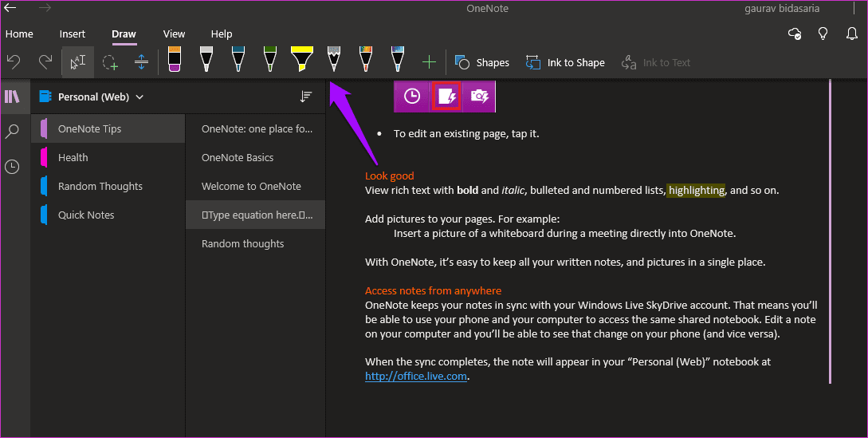The width and height of the screenshot is (868, 438).
Task: Click the Insert or Remove Space tool
Action: (141, 62)
